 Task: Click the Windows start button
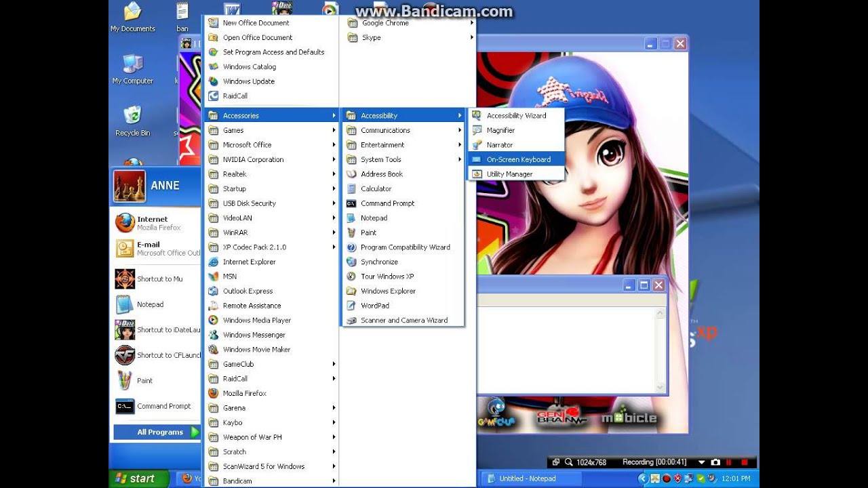point(138,478)
